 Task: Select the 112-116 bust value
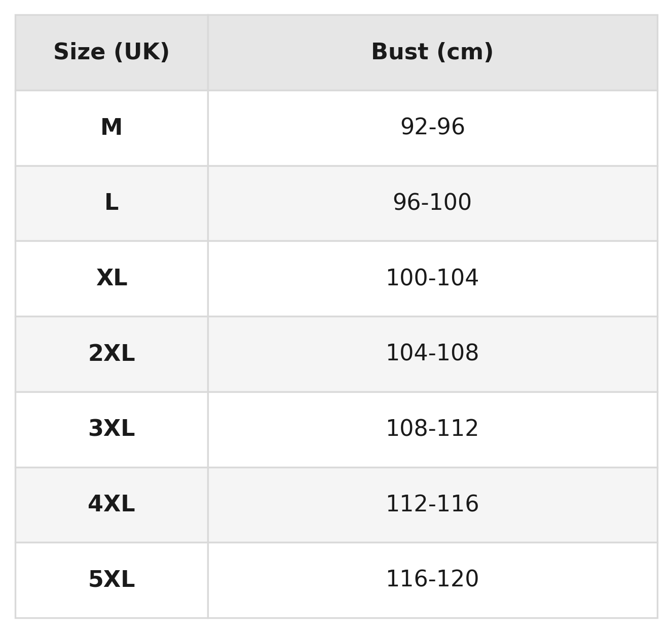tap(432, 504)
